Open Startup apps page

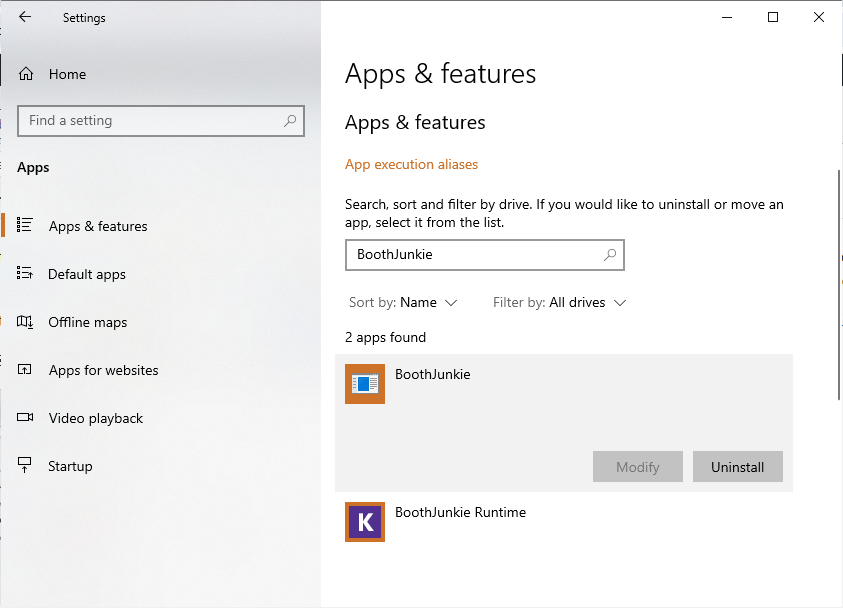click(70, 466)
